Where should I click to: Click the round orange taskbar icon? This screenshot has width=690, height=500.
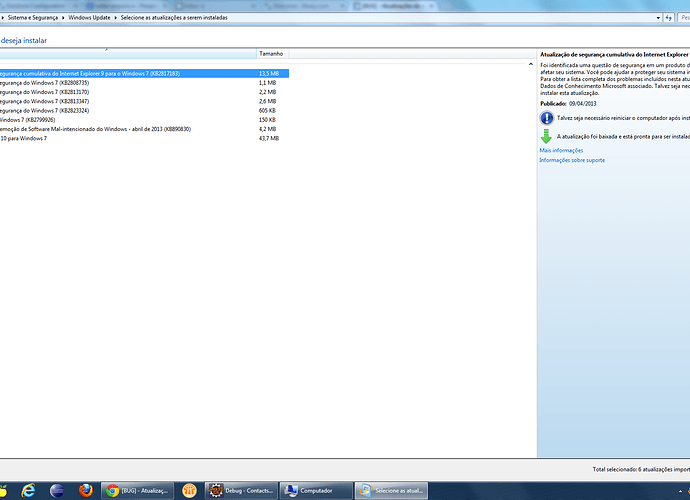[x=189, y=490]
